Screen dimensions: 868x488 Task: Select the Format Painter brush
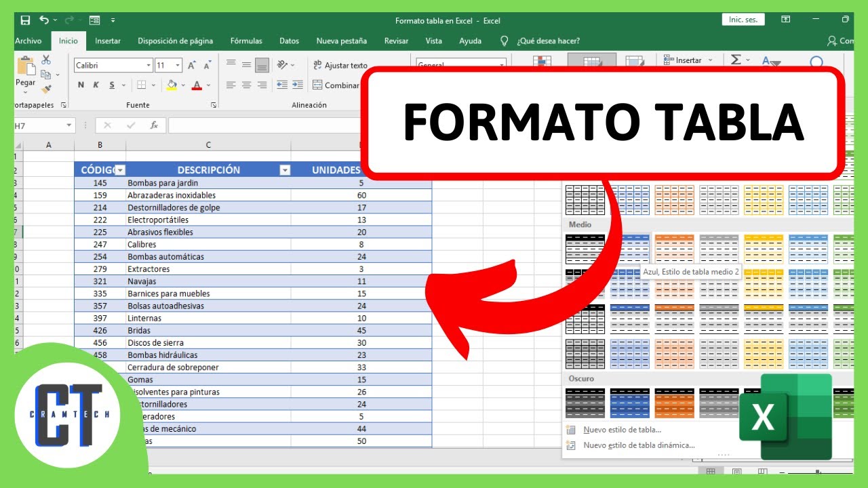pos(46,89)
